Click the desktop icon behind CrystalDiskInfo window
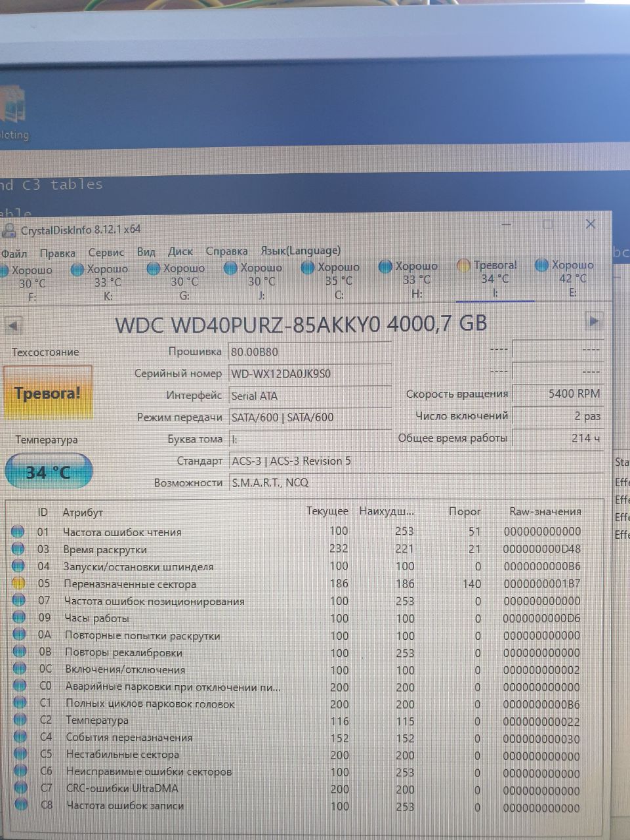 pyautogui.click(x=14, y=113)
